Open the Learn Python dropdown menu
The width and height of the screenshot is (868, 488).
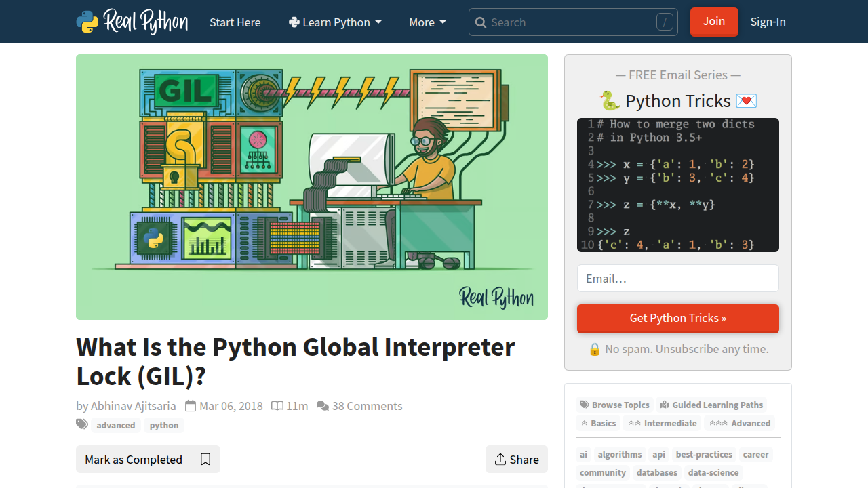335,22
